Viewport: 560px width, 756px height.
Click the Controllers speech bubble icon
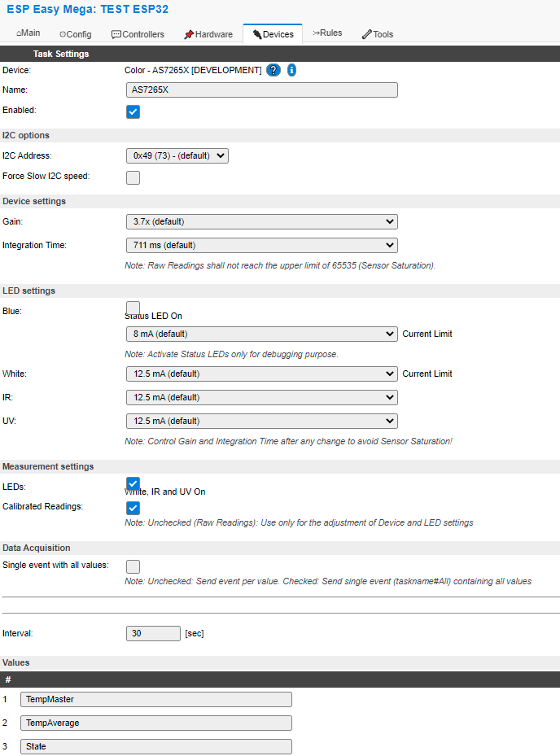pos(116,34)
